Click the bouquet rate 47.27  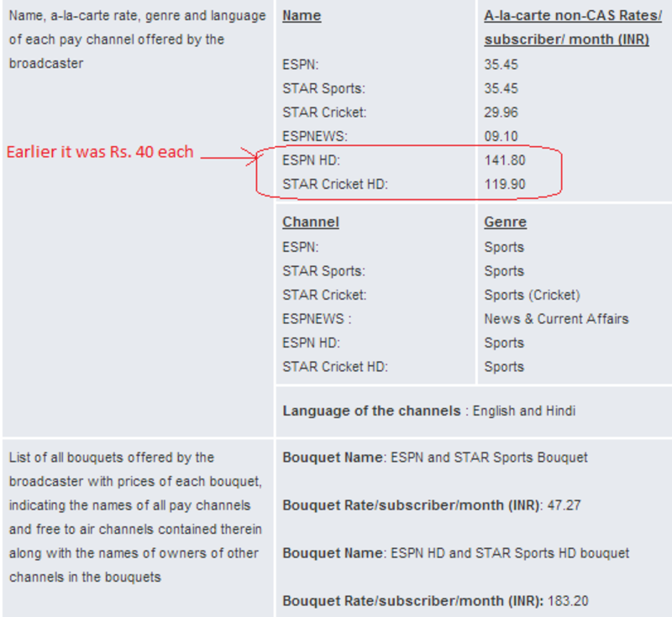564,505
